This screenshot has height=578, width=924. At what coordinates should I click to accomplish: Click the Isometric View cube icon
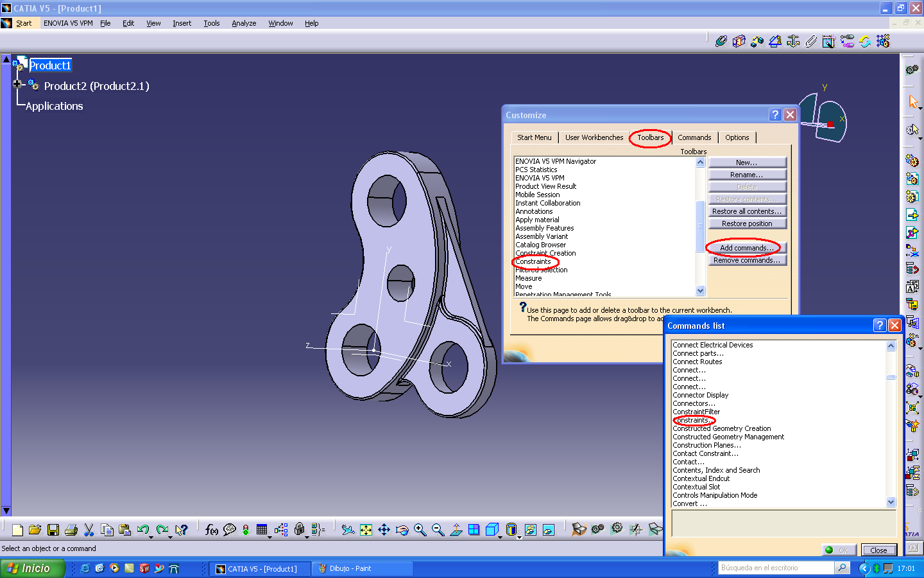click(x=492, y=529)
